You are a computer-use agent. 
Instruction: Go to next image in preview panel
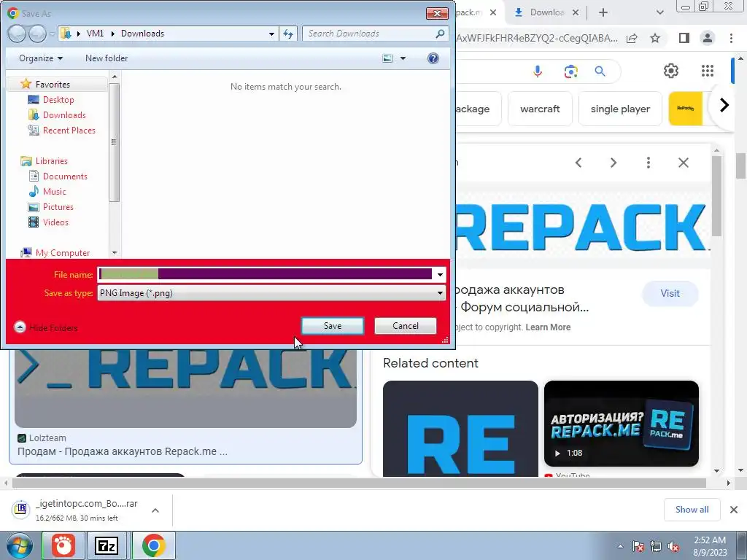(x=613, y=163)
